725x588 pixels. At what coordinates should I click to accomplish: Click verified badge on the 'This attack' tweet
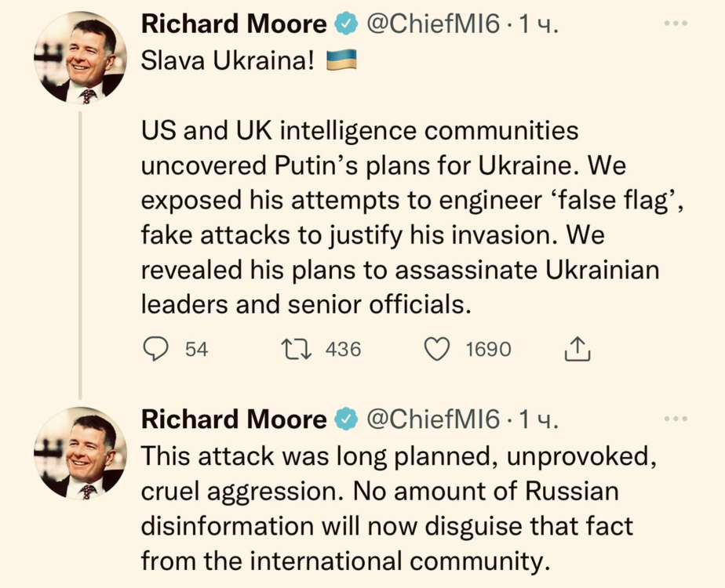(x=344, y=420)
